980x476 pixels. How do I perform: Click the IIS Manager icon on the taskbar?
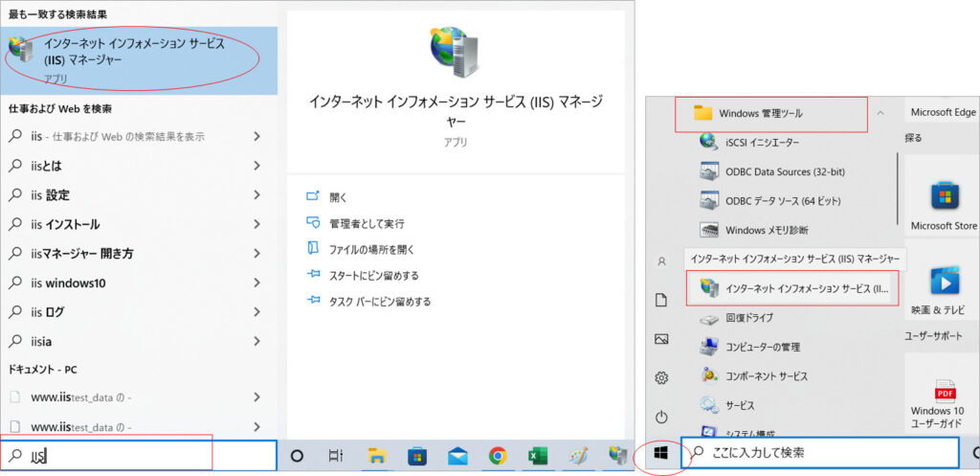point(618,456)
